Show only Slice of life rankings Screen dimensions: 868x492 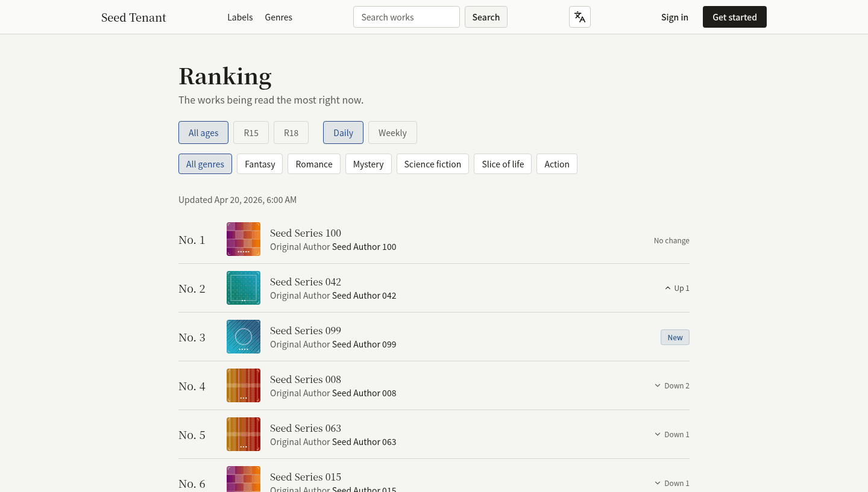[x=503, y=164]
